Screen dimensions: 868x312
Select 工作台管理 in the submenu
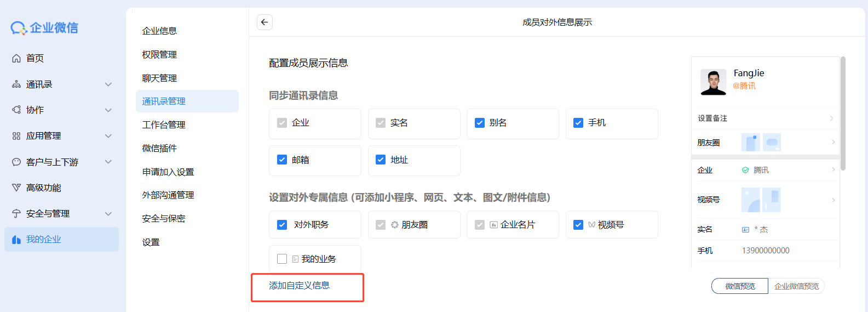[164, 125]
